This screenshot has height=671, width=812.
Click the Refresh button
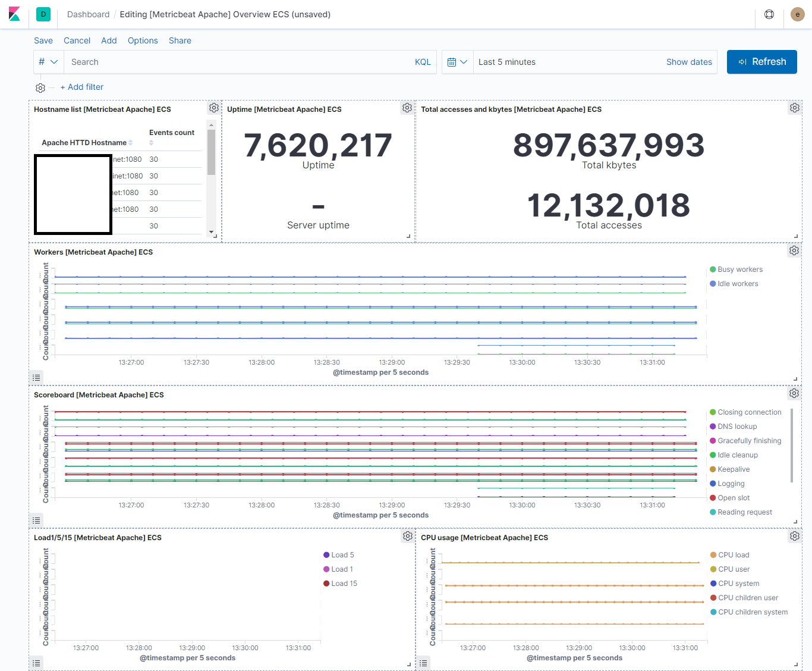(762, 62)
